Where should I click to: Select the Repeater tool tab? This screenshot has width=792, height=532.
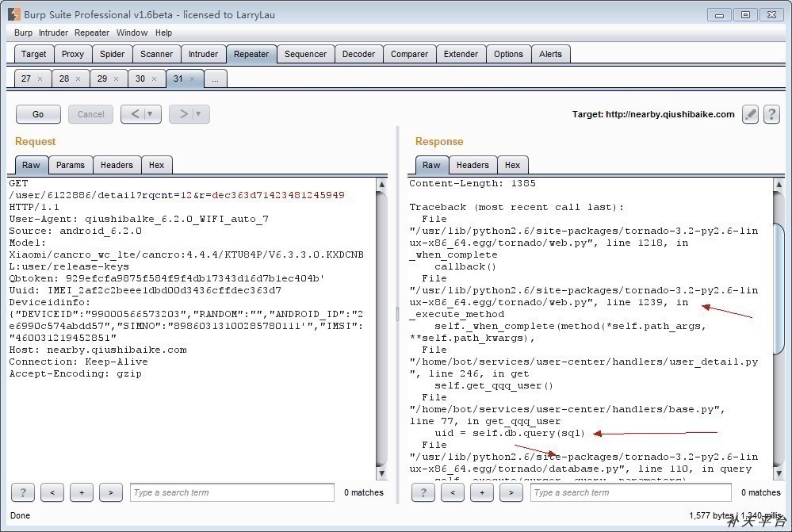point(251,54)
